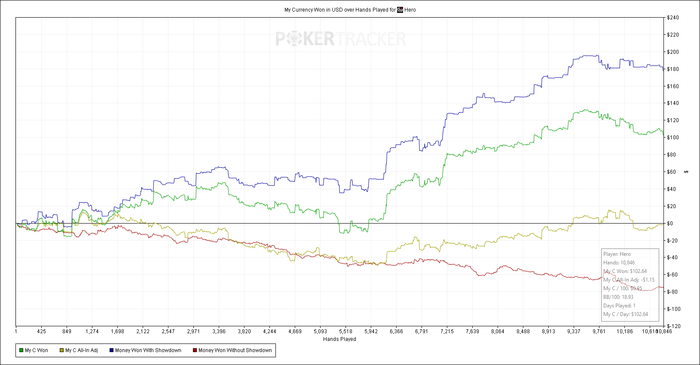The image size is (700, 365).
Task: Click "Player: Hero" in the info box
Action: coord(617,254)
